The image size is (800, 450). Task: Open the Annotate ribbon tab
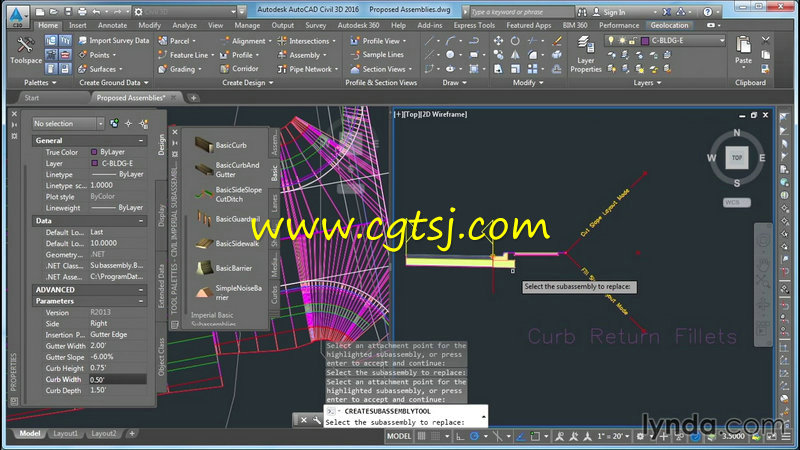[x=112, y=25]
